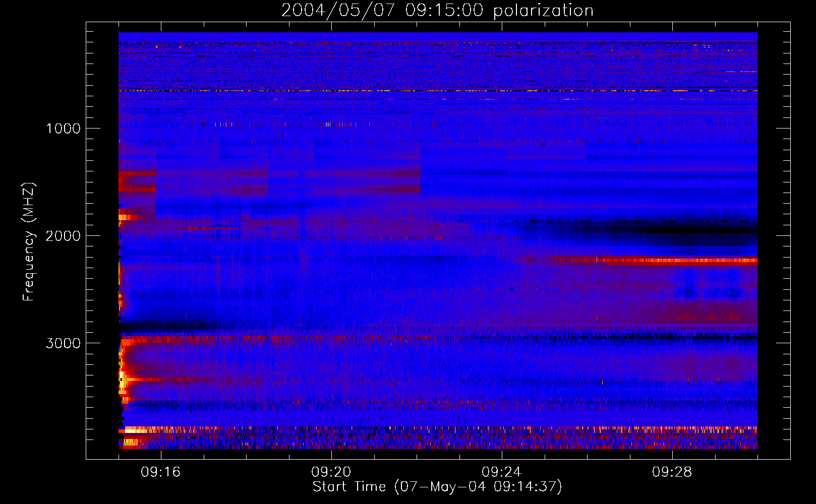Image resolution: width=816 pixels, height=504 pixels.
Task: Select the 3000 frequency axis label
Action: (63, 343)
